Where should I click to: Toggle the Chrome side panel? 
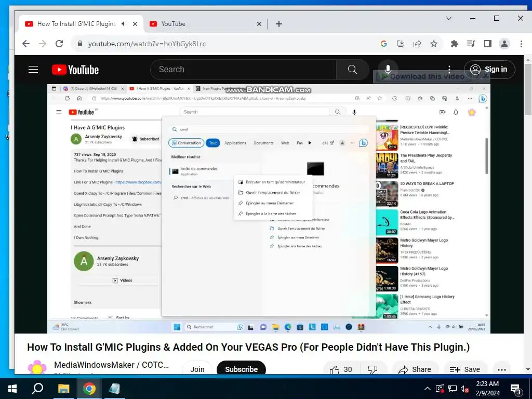coord(487,44)
